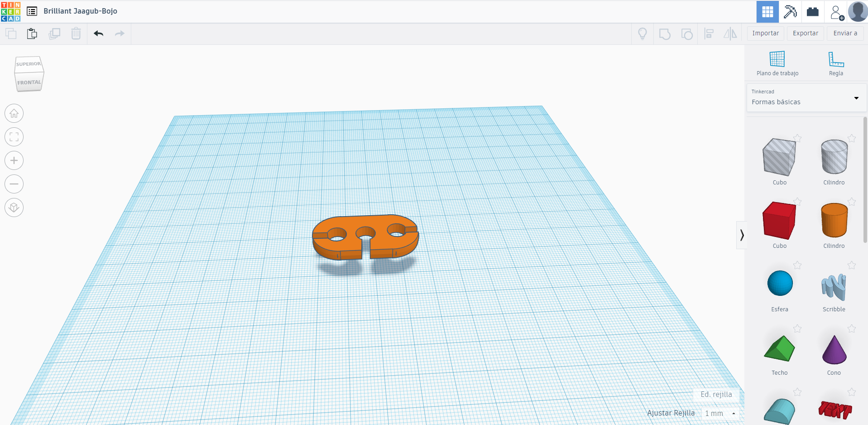
Task: Invite a collaborator via person-plus icon
Action: (837, 12)
